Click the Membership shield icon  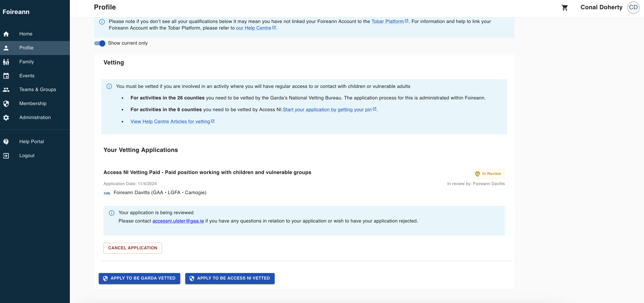pyautogui.click(x=6, y=103)
